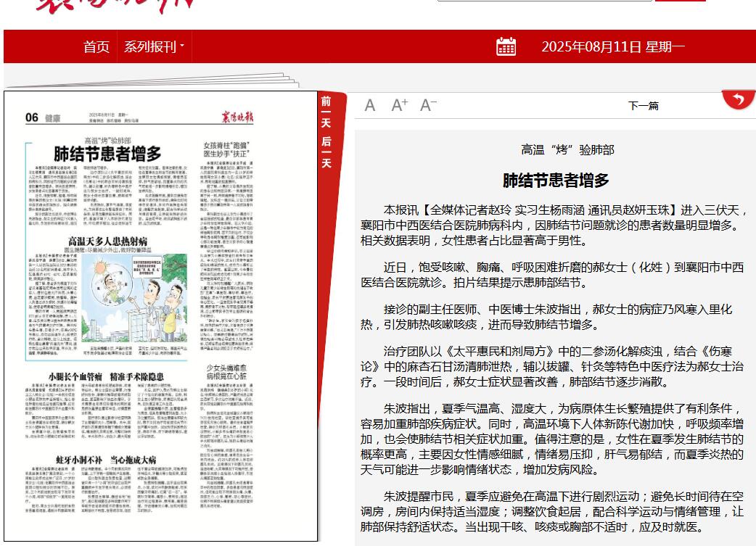This screenshot has height=546, width=756.
Task: Reset font size with plain A icon
Action: click(x=370, y=106)
